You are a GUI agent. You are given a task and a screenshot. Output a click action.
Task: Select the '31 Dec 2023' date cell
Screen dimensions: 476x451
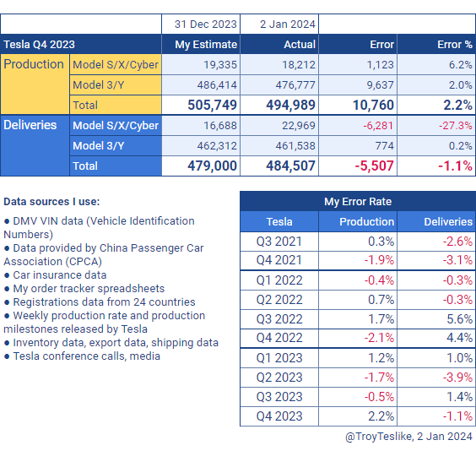[201, 24]
